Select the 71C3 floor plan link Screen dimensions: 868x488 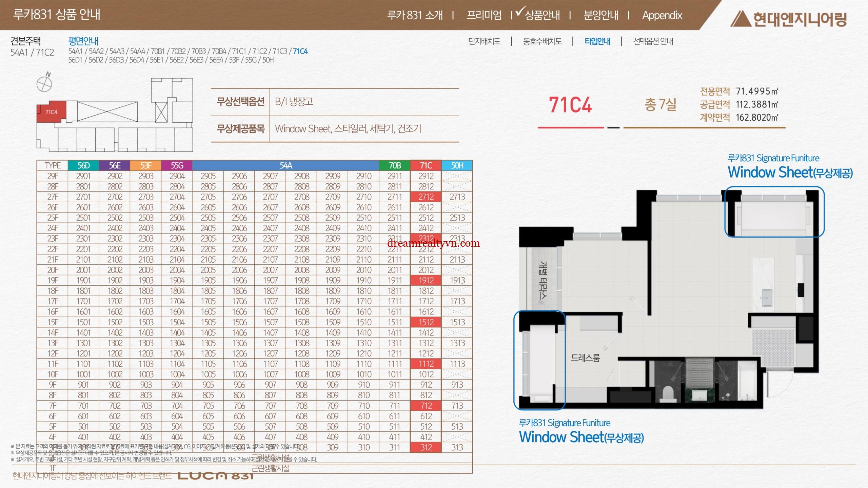(280, 51)
